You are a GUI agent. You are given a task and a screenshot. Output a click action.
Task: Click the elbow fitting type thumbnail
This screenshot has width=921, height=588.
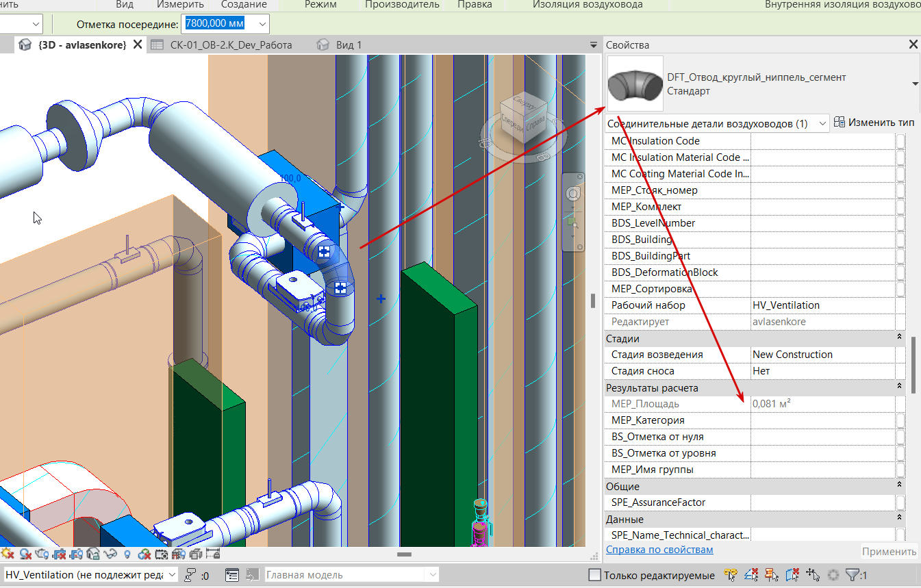click(635, 84)
